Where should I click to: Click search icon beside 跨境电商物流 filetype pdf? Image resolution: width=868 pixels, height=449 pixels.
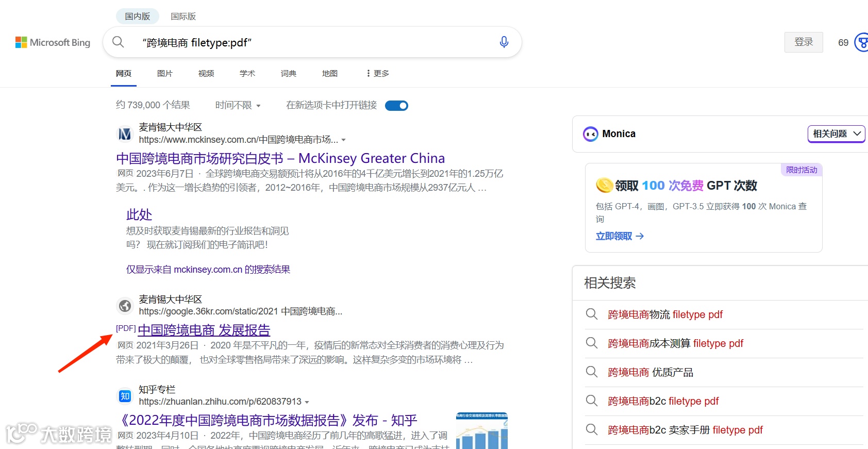pyautogui.click(x=592, y=314)
